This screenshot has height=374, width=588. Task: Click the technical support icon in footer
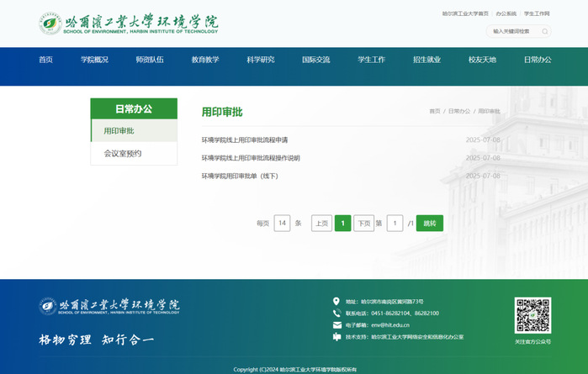(337, 336)
